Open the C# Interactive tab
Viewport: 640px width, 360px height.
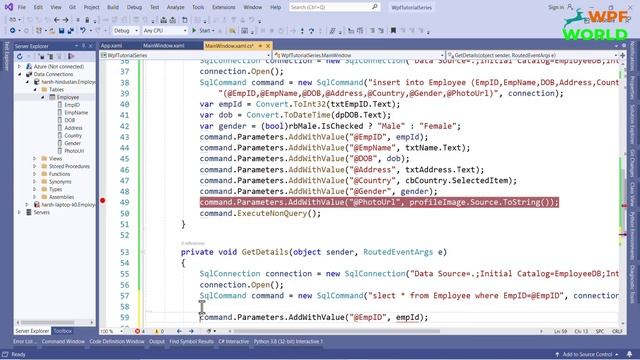233,342
